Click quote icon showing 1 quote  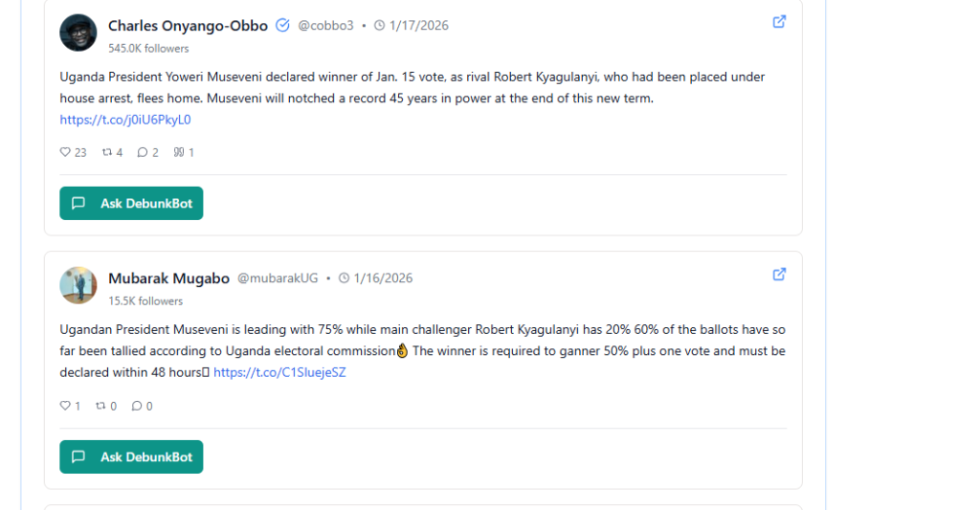point(178,152)
